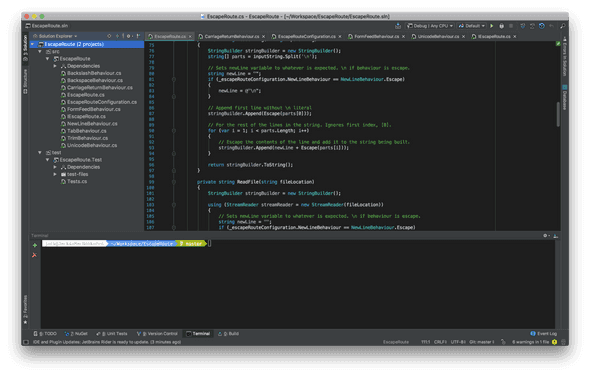This screenshot has height=376, width=590.
Task: Open the Database tool window on right sidebar
Action: pos(564,97)
